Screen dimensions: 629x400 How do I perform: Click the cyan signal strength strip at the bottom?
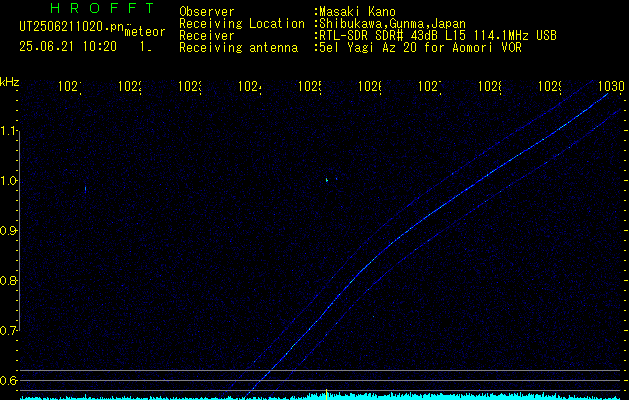[x=321, y=397]
